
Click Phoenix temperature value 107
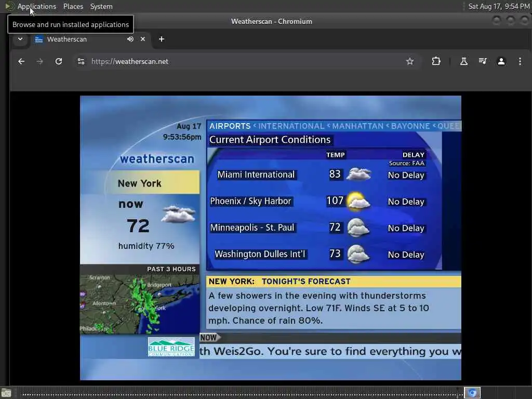[x=335, y=201]
